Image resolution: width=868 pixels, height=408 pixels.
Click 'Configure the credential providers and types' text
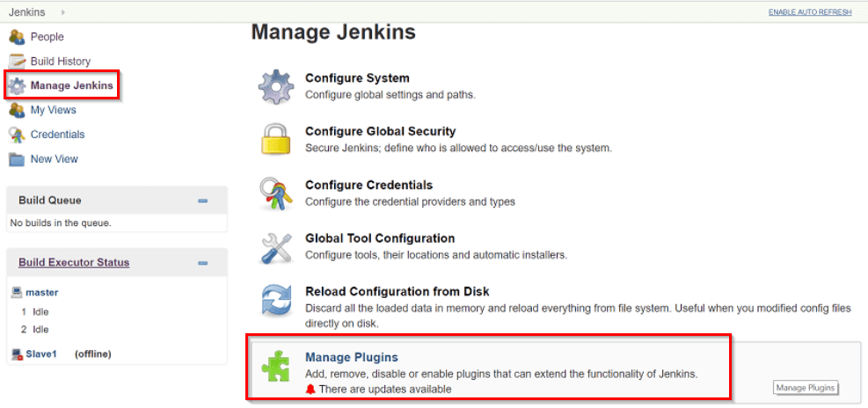pyautogui.click(x=410, y=202)
